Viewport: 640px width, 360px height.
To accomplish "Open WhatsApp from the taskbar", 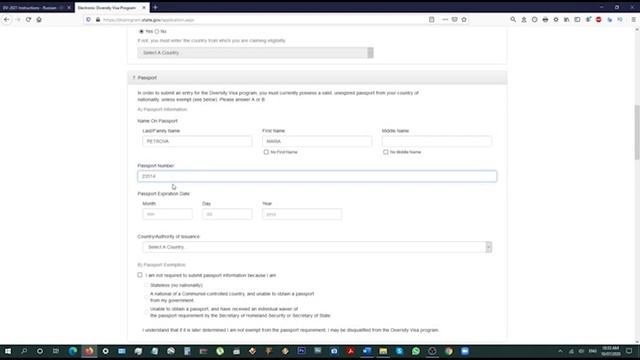I will coord(416,351).
